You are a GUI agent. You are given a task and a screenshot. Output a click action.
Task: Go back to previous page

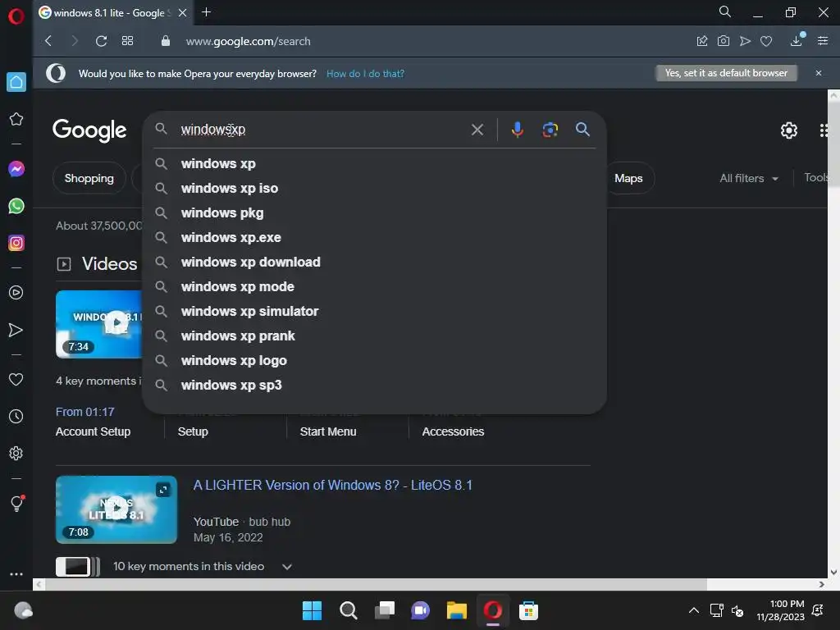[48, 41]
